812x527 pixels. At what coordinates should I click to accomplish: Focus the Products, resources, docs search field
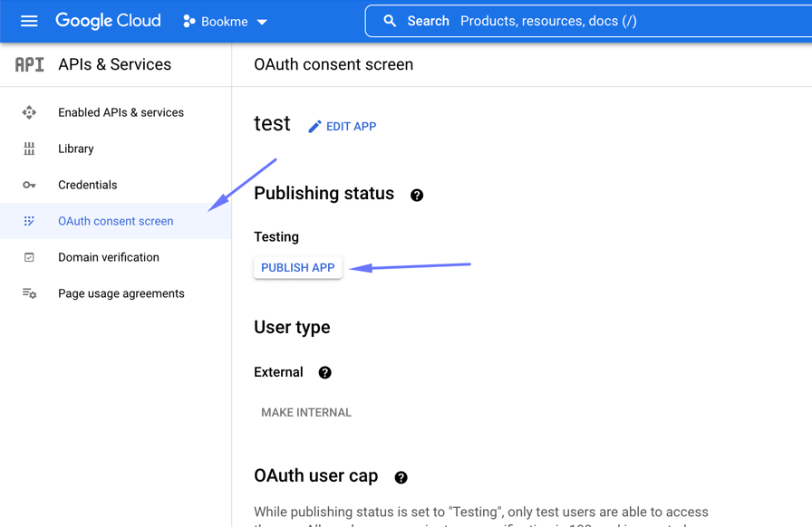point(588,21)
